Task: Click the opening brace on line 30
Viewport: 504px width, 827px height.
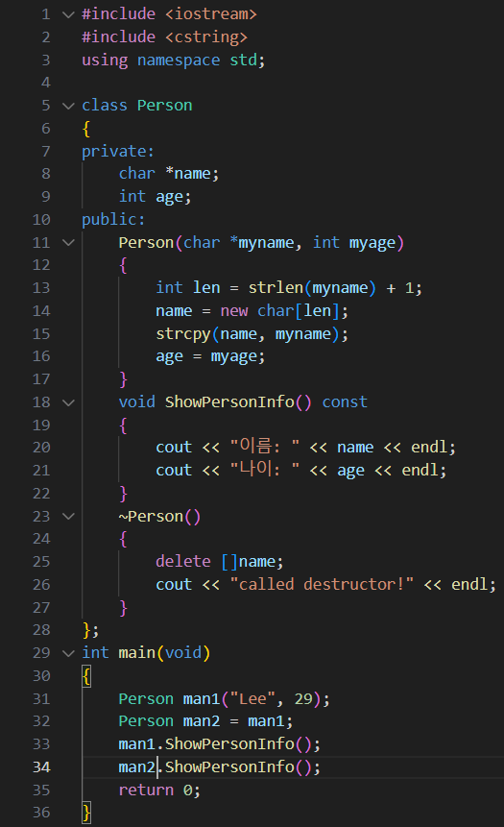Action: tap(86, 676)
